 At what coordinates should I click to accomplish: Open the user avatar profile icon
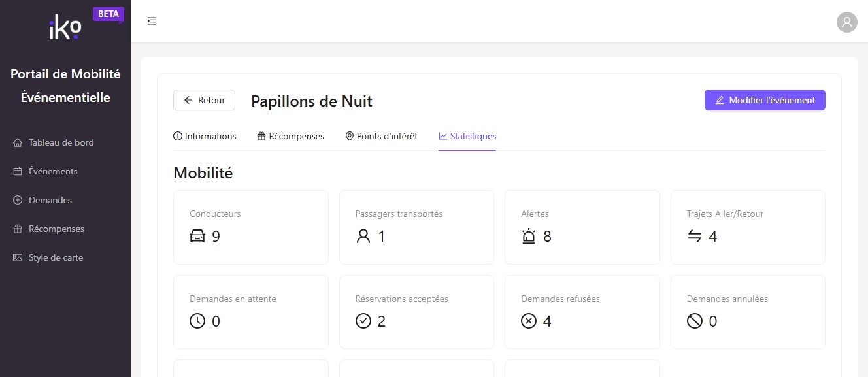847,22
